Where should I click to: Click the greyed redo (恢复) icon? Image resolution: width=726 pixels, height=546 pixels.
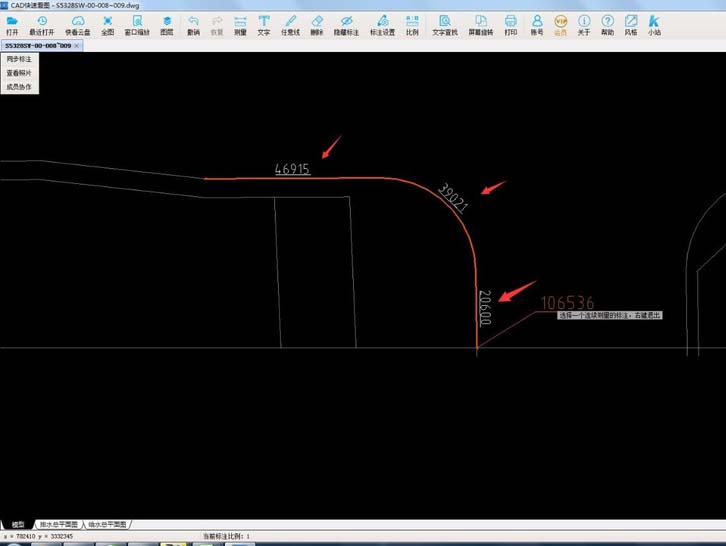coord(217,25)
